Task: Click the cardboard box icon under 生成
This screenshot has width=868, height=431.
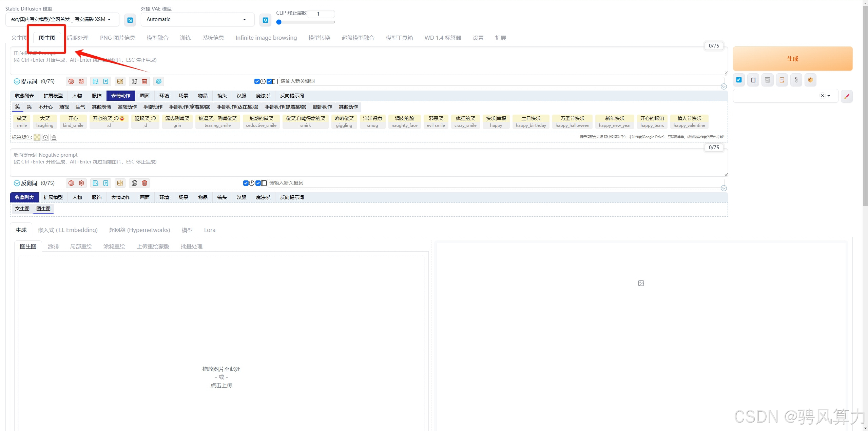Action: (x=810, y=80)
